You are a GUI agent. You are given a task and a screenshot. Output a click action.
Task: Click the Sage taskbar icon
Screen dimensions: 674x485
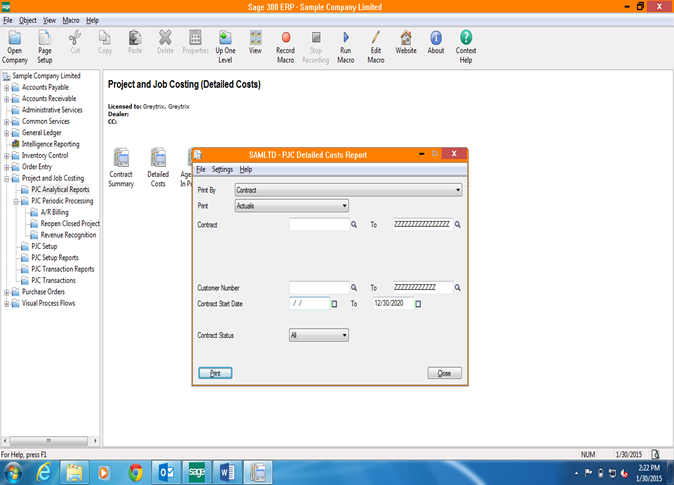pos(197,473)
